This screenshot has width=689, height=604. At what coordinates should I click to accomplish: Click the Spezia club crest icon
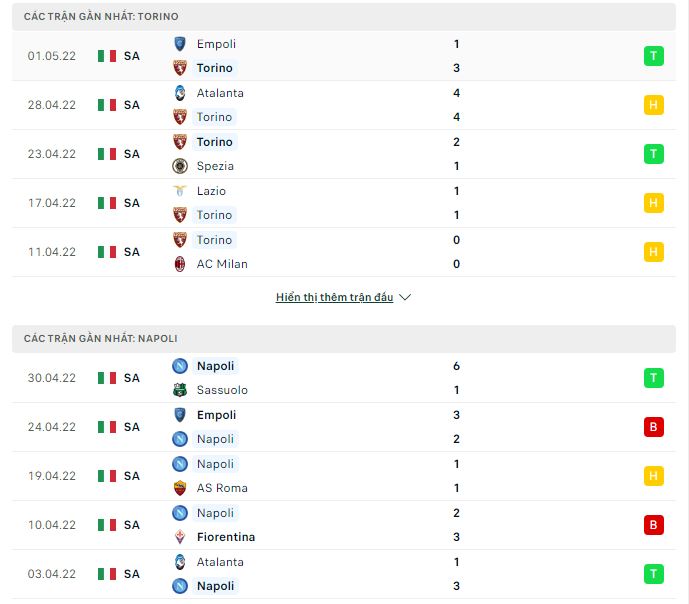(x=180, y=166)
